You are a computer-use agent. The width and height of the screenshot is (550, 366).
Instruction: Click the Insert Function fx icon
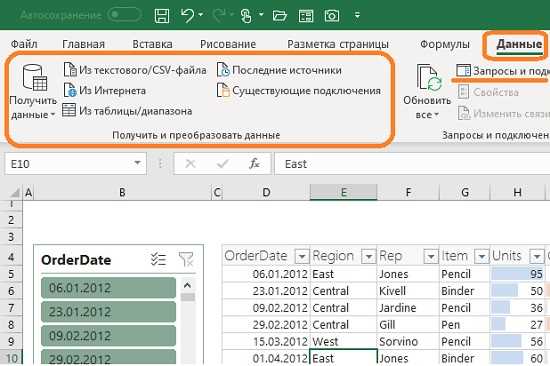tap(254, 164)
